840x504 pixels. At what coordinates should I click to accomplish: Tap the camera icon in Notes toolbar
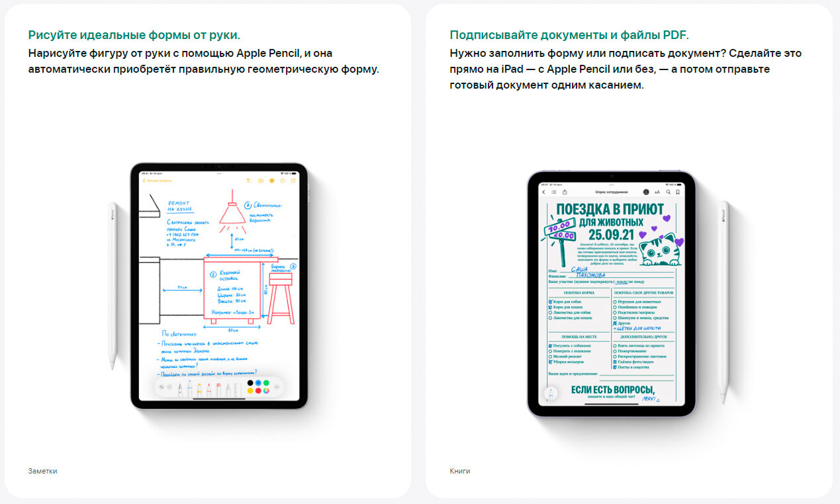(261, 181)
